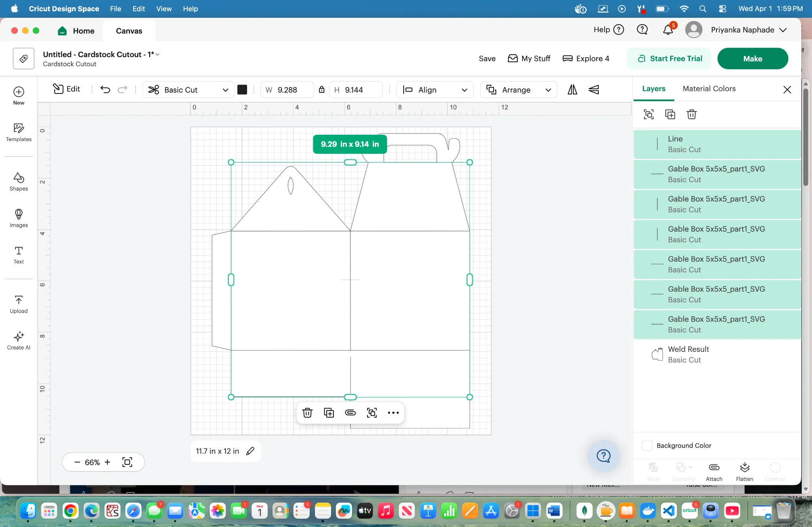Open the Priyanka Naphade account menu
The height and width of the screenshot is (527, 812).
pos(736,30)
